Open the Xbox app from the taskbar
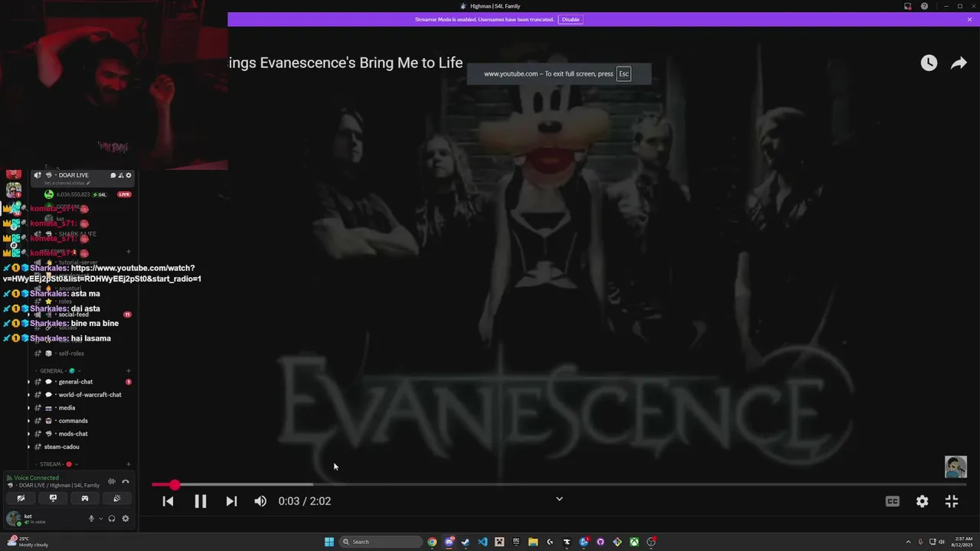The width and height of the screenshot is (980, 551). [634, 542]
